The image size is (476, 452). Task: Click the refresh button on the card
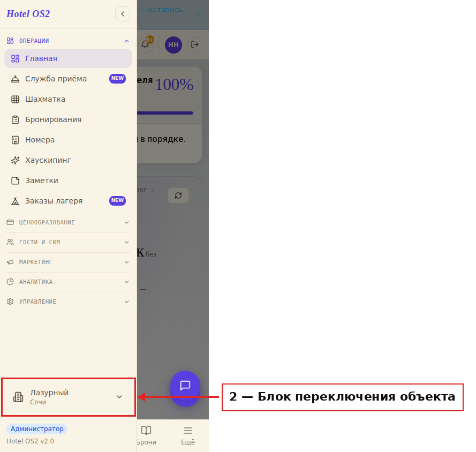tap(178, 195)
